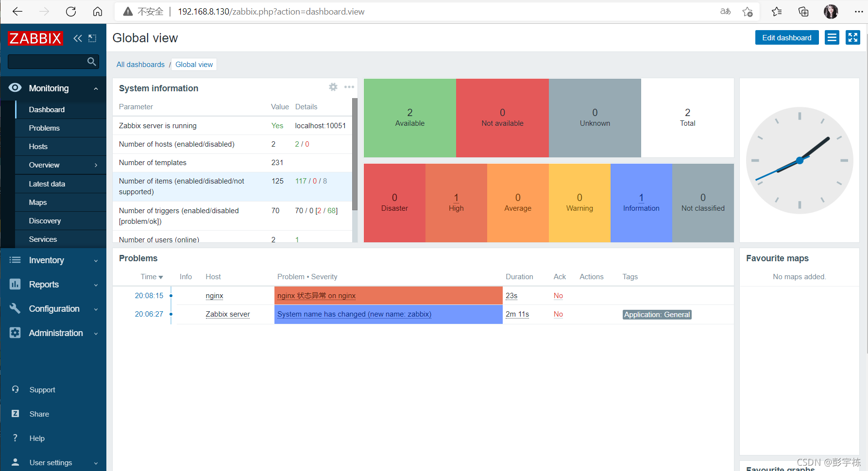
Task: Click the High severity tile
Action: (456, 203)
